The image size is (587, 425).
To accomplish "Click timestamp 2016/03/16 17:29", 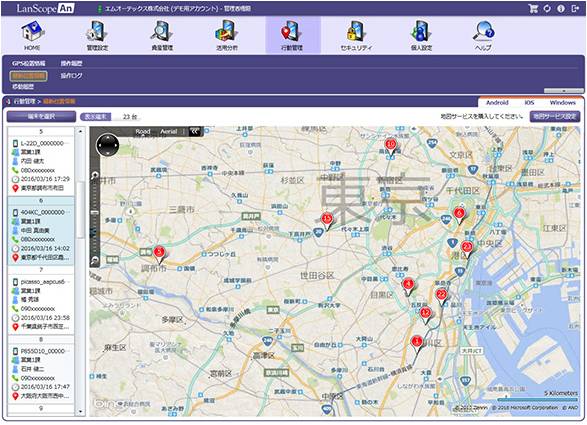I will point(45,179).
